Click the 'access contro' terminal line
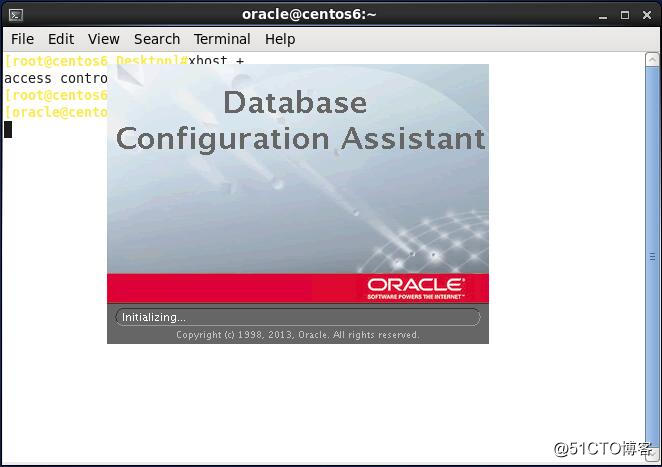The image size is (662, 467). pyautogui.click(x=56, y=79)
